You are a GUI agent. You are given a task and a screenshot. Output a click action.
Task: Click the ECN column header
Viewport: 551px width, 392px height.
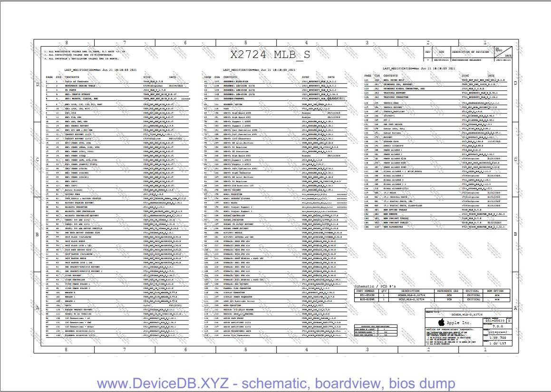click(441, 52)
